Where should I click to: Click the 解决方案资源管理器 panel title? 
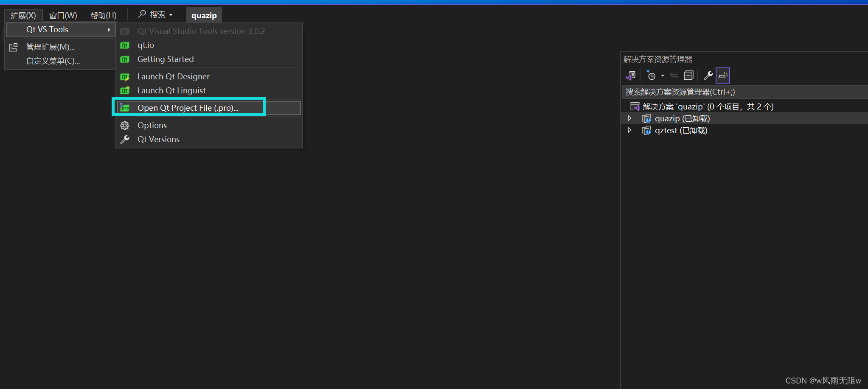click(x=657, y=59)
